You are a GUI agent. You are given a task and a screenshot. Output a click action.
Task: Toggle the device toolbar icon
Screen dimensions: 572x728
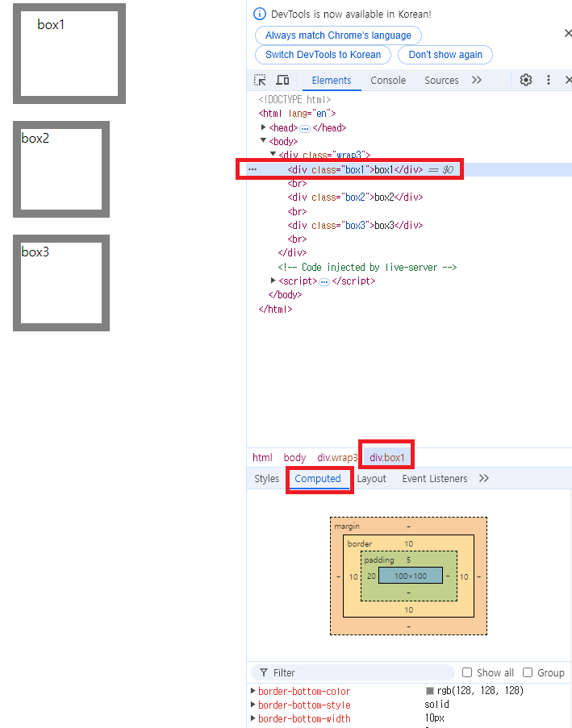click(x=282, y=80)
